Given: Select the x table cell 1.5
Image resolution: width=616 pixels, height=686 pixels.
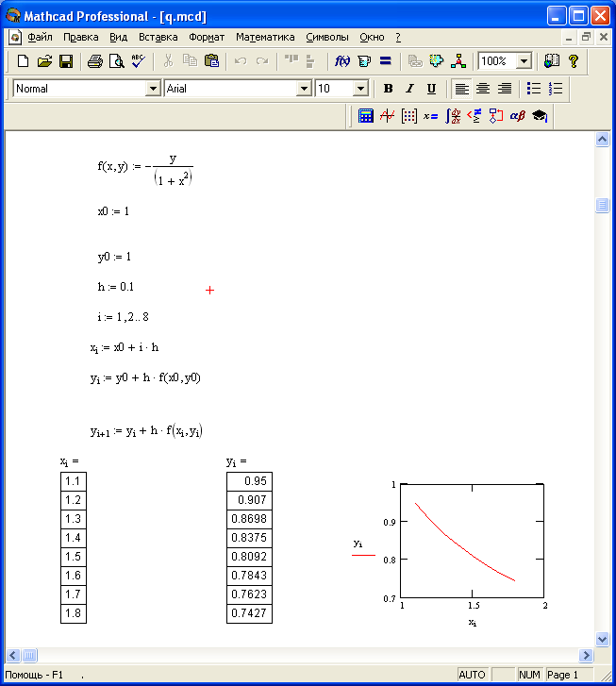Looking at the screenshot, I should click(73, 557).
